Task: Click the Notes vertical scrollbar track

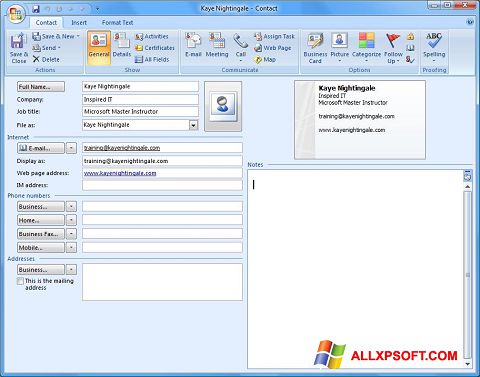Action: (467, 273)
